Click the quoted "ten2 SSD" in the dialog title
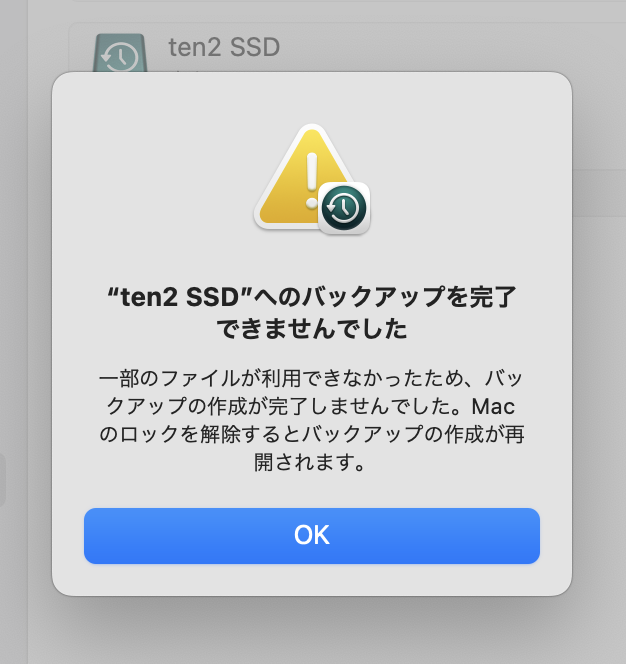This screenshot has height=664, width=626. pos(180,297)
